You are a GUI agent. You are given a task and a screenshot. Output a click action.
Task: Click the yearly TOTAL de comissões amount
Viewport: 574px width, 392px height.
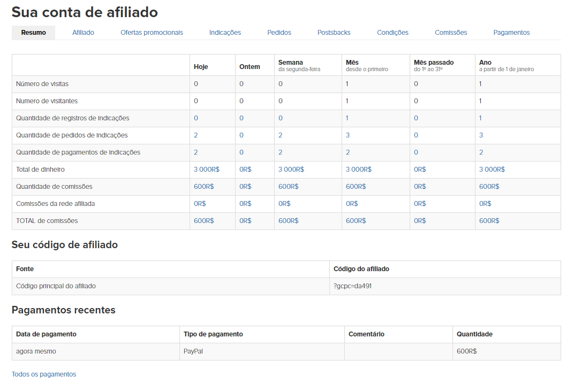pos(489,221)
